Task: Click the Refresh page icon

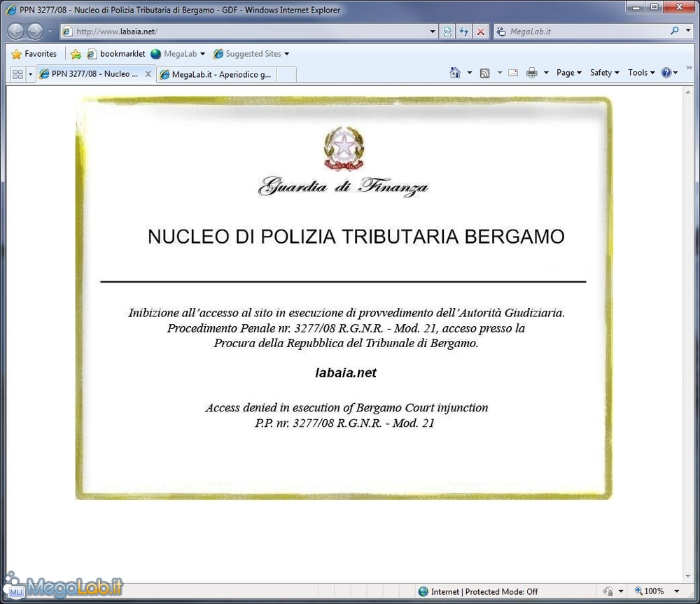Action: click(464, 31)
